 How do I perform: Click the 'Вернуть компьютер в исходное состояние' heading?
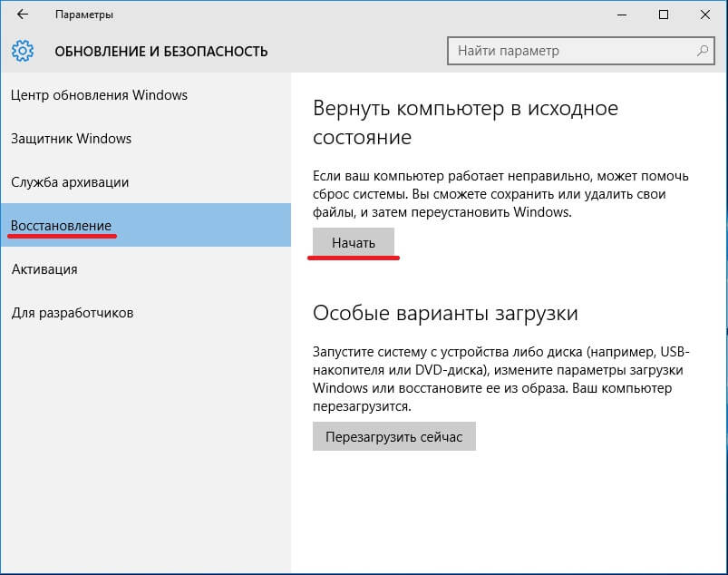pos(465,122)
